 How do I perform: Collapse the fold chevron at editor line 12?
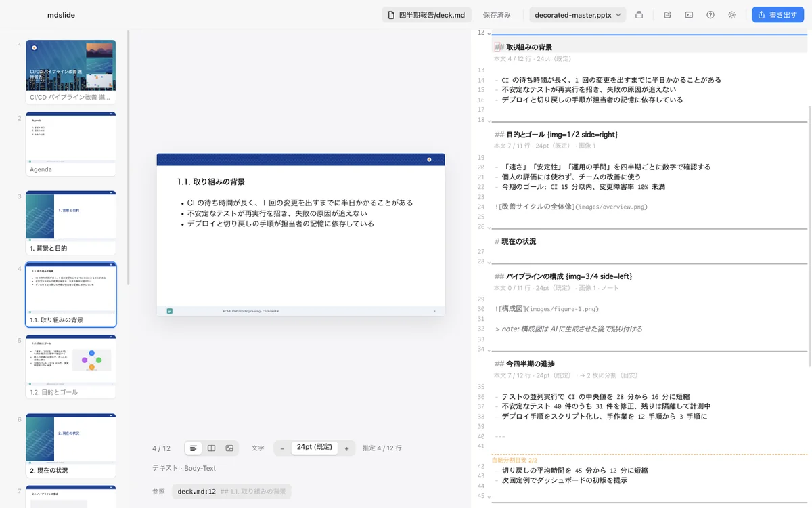pyautogui.click(x=489, y=33)
